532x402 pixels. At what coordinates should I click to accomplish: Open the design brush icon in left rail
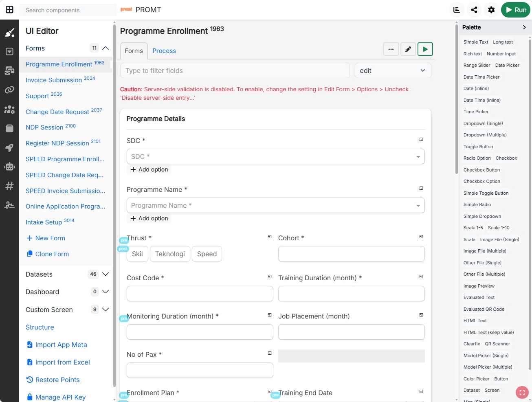click(x=9, y=33)
